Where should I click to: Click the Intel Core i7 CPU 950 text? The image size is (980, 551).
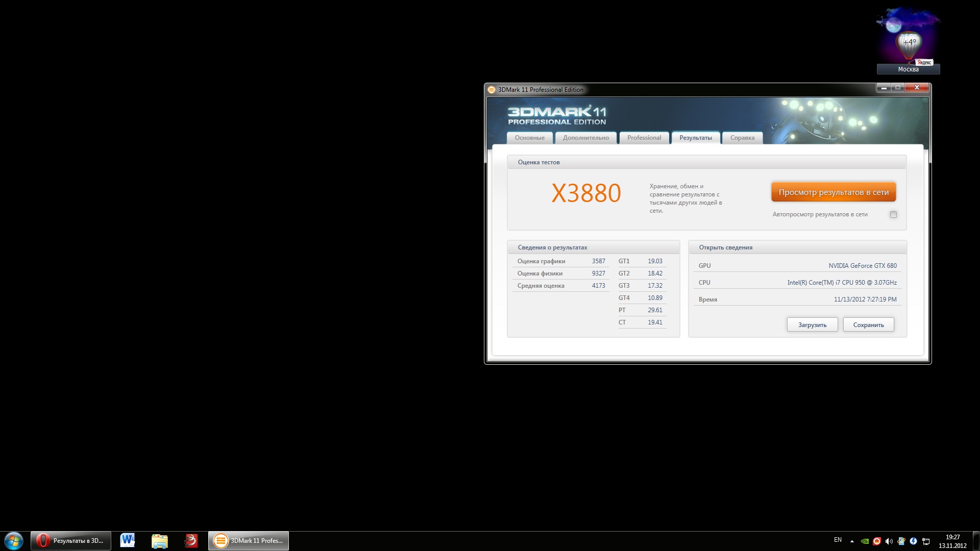pos(842,283)
